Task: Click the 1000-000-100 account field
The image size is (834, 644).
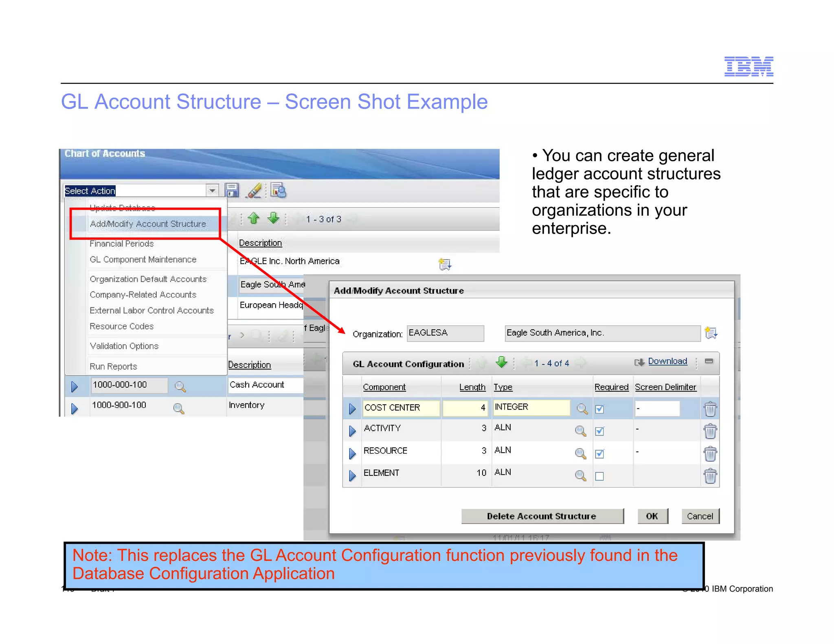Action: click(x=129, y=385)
